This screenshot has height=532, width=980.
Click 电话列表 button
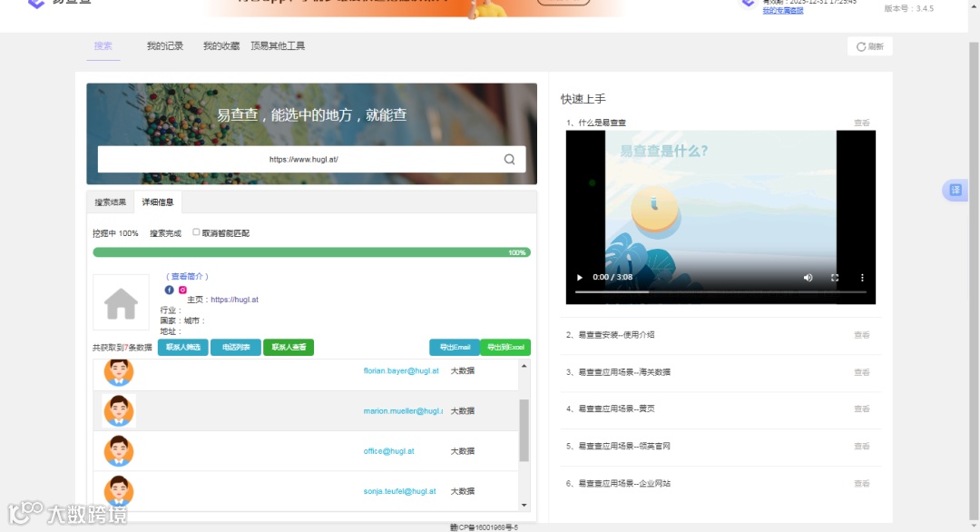coord(236,347)
